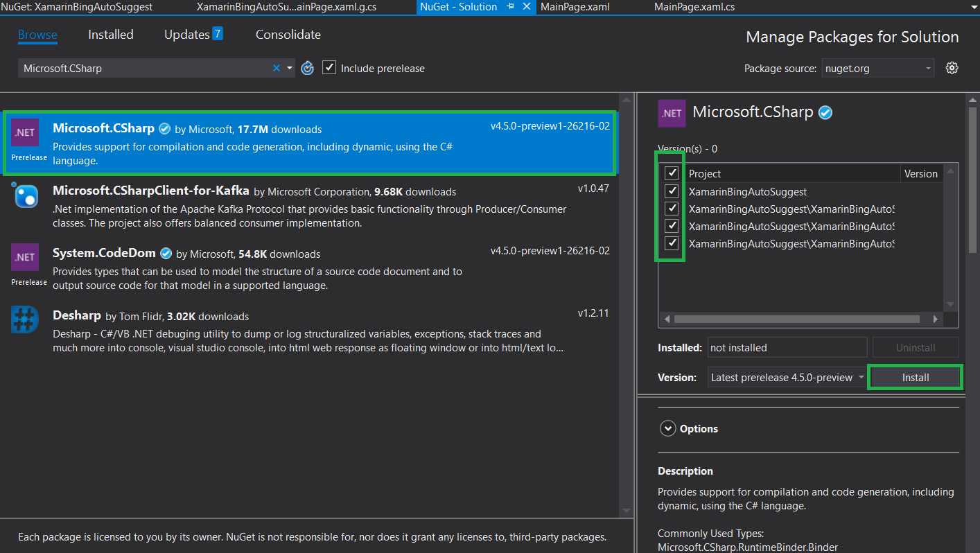Screen dimensions: 980x553
Task: Click the package list scrollbar up arrow
Action: pyautogui.click(x=626, y=99)
